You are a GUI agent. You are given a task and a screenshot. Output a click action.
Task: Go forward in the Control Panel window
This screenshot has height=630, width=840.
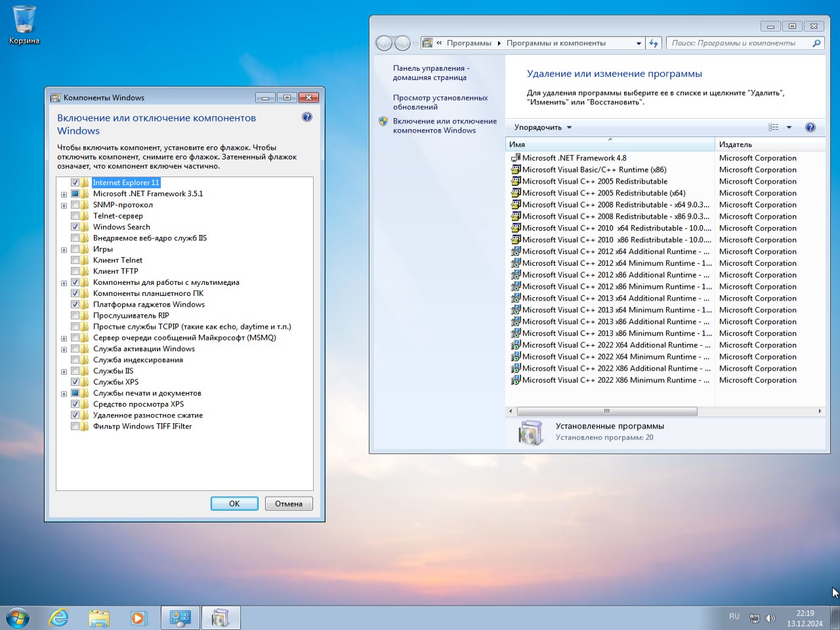click(402, 43)
